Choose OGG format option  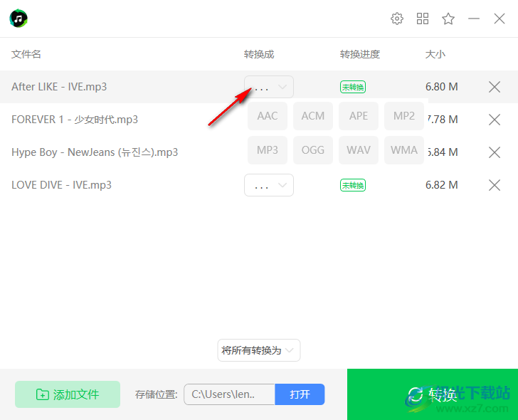point(313,150)
